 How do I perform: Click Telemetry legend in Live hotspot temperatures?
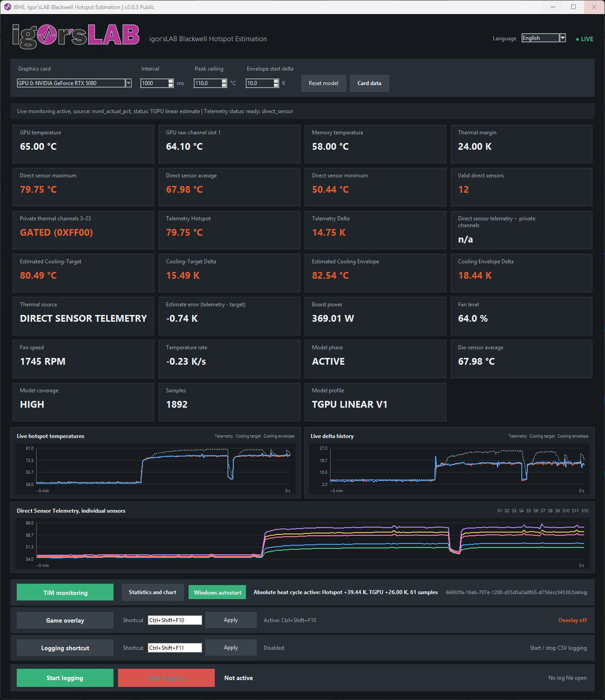[x=224, y=436]
